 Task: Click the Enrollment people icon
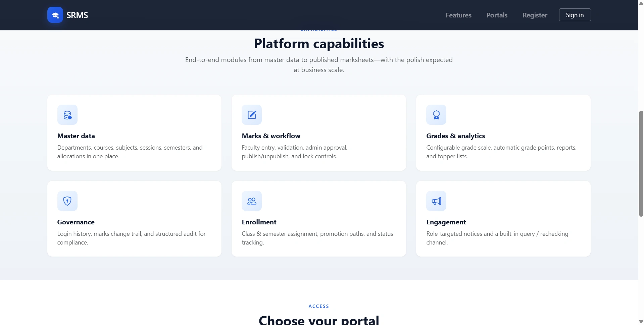252,201
